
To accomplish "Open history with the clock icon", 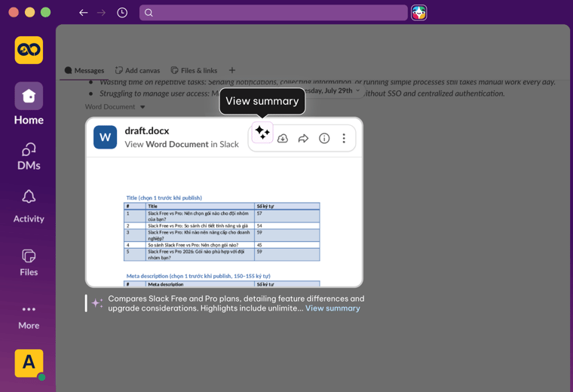I will pos(122,13).
